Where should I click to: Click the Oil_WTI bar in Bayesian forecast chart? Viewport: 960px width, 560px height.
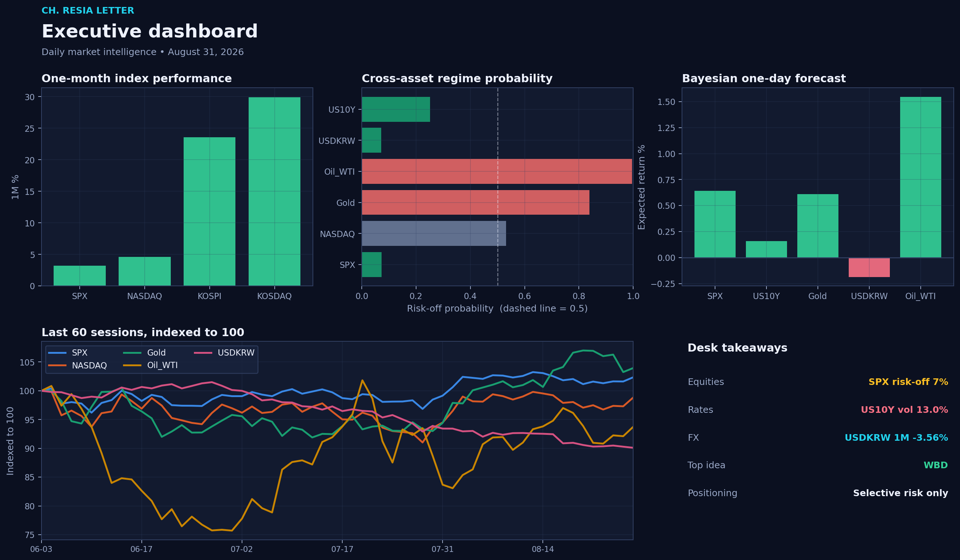[x=920, y=177]
